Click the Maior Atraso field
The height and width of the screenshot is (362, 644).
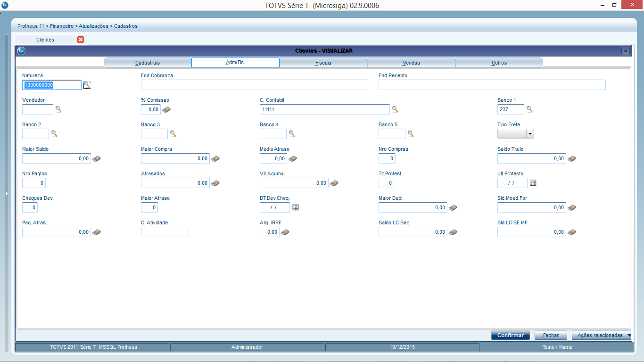tap(149, 207)
